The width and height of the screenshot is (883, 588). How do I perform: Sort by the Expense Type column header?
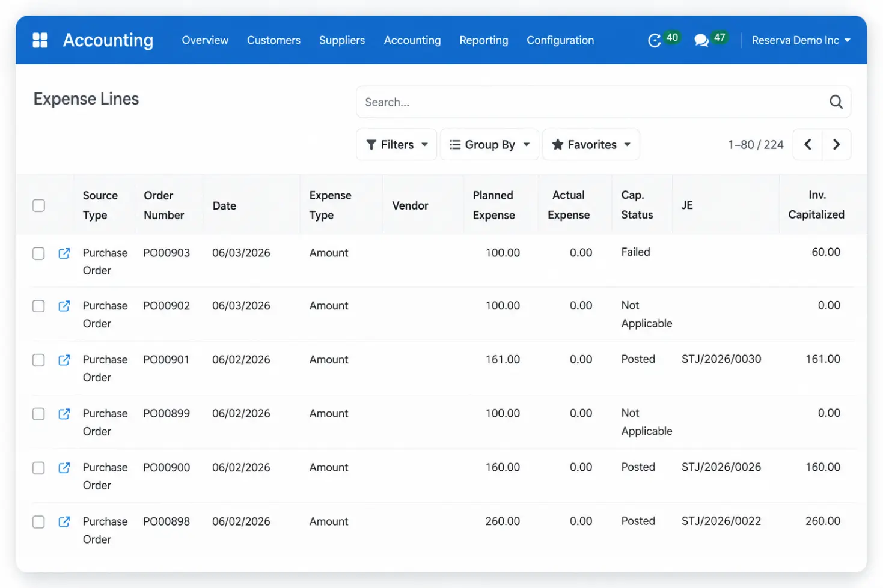pos(330,205)
